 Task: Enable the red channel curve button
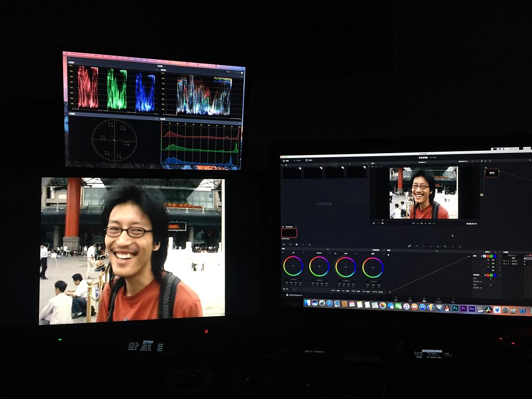click(x=488, y=256)
